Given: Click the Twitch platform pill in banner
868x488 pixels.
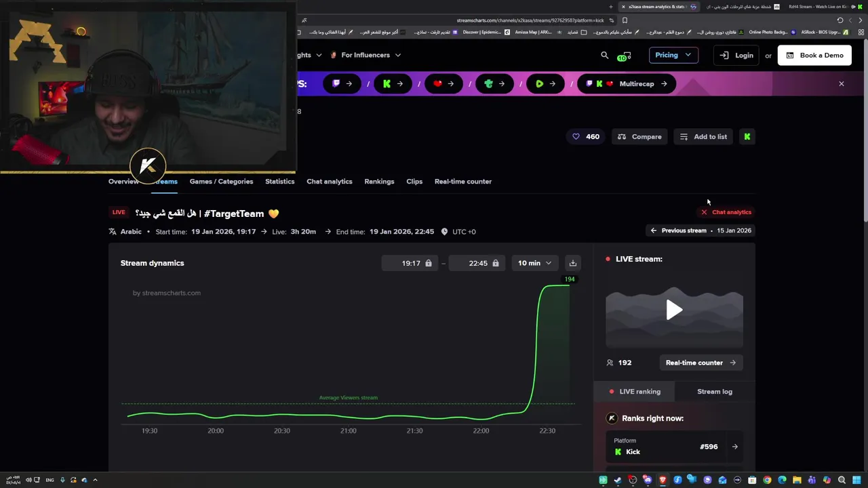Looking at the screenshot, I should pyautogui.click(x=342, y=84).
